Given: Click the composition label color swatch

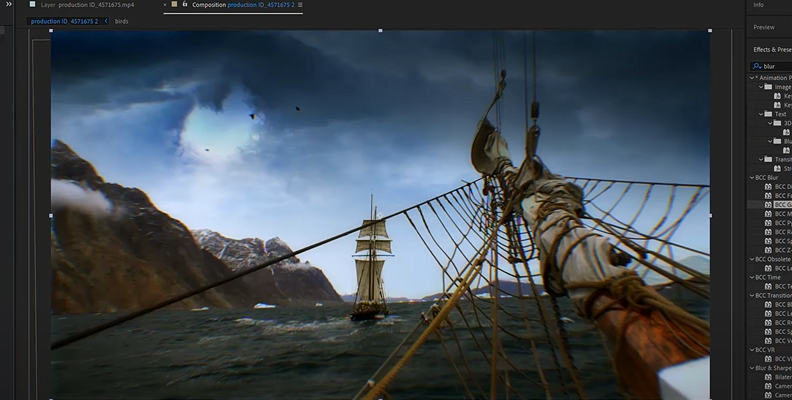Looking at the screenshot, I should [x=174, y=4].
